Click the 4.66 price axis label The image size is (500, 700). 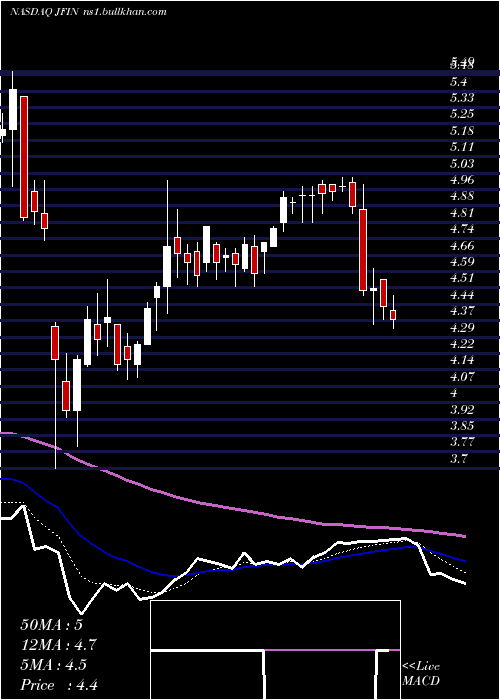[462, 245]
